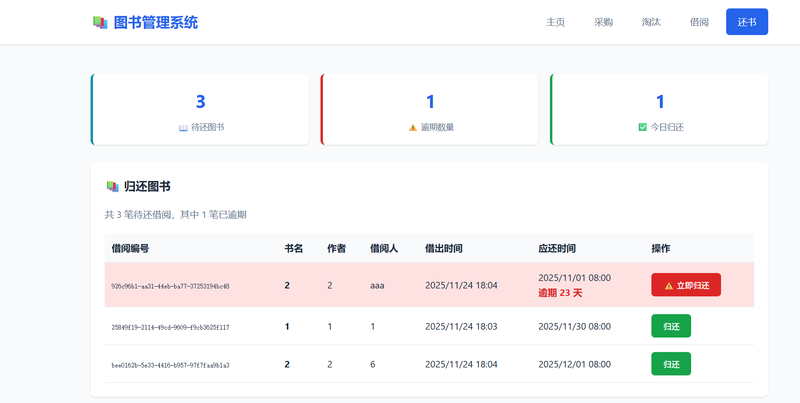Click the books logo icon in header
The width and height of the screenshot is (800, 403).
(x=99, y=22)
